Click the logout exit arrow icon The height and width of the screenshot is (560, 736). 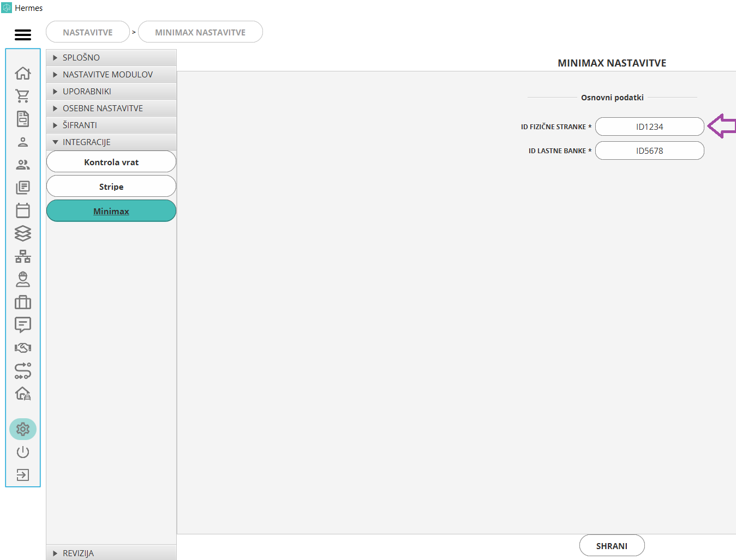tap(23, 475)
